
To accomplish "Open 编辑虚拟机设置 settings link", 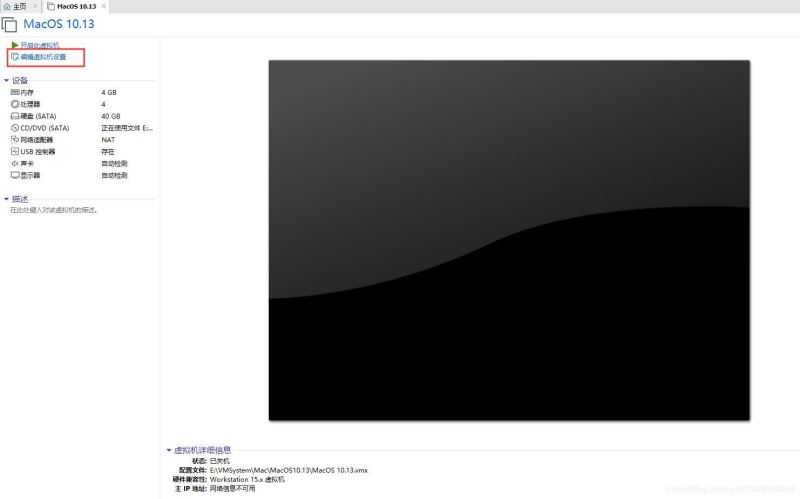I will tap(43, 57).
